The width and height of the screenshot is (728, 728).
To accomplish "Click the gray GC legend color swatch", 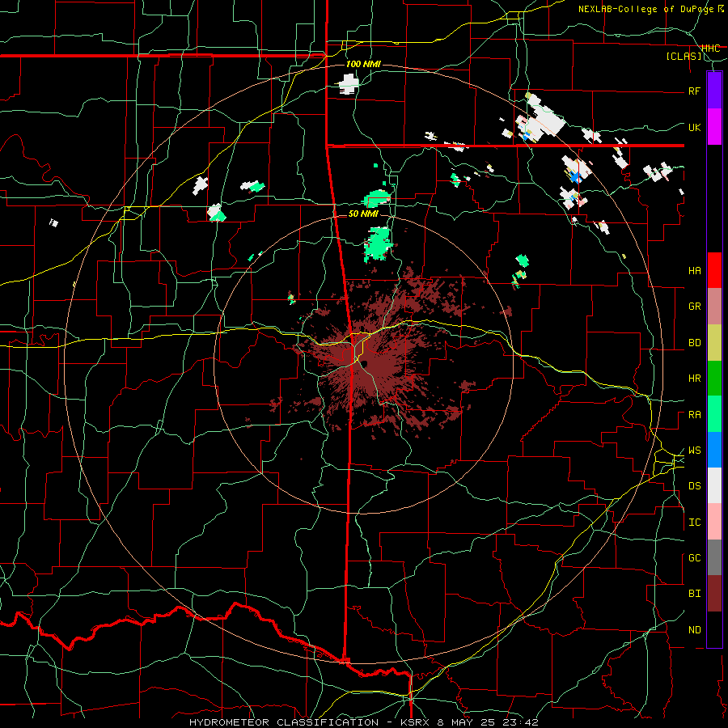I will [714, 557].
